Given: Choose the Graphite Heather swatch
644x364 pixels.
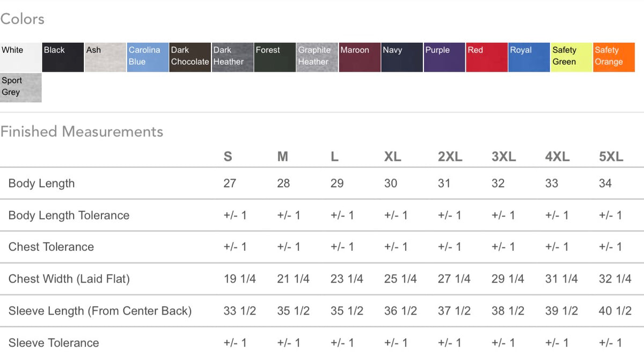Looking at the screenshot, I should coord(317,57).
